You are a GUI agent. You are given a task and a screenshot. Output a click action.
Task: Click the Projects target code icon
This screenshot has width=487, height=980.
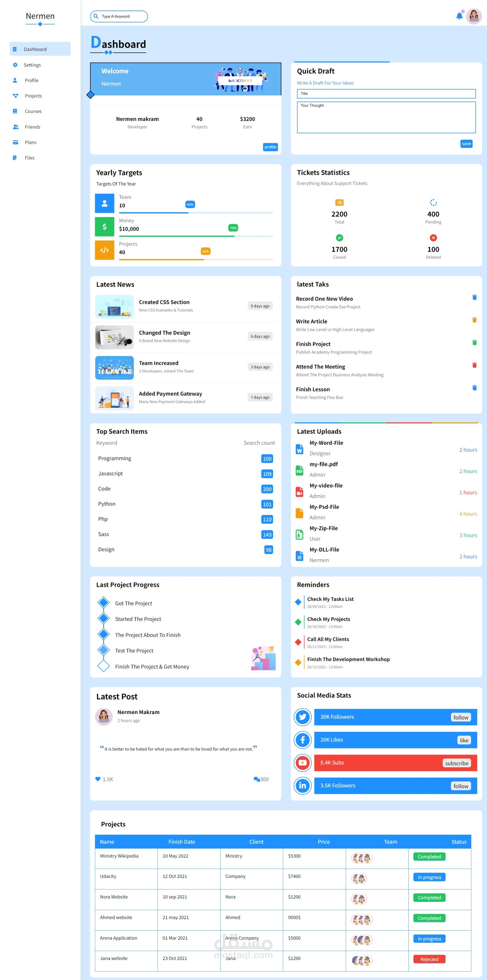coord(104,250)
